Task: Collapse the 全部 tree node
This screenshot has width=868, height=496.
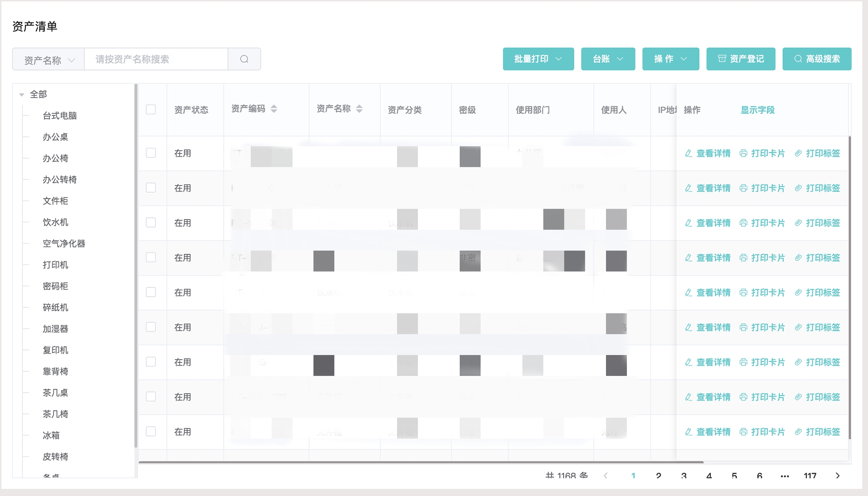Action: (22, 95)
